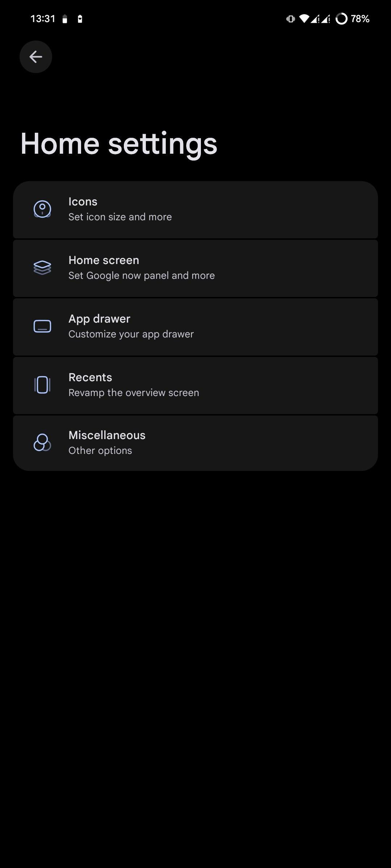Screen dimensions: 391x868
Task: Open the Icons settings entry
Action: (x=195, y=210)
